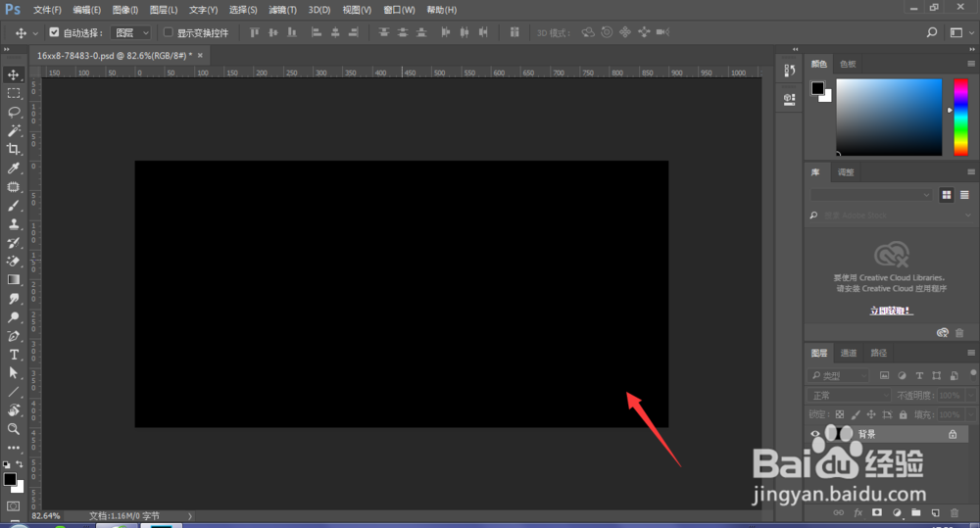980x528 pixels.
Task: Select the Horizontal Type tool
Action: [13, 355]
